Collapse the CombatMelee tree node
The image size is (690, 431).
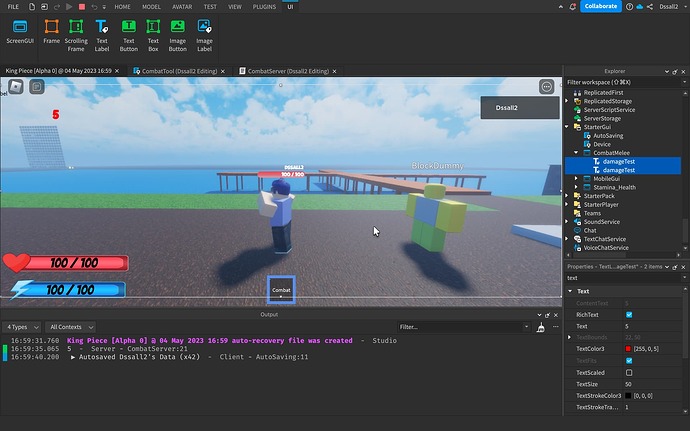(x=576, y=153)
